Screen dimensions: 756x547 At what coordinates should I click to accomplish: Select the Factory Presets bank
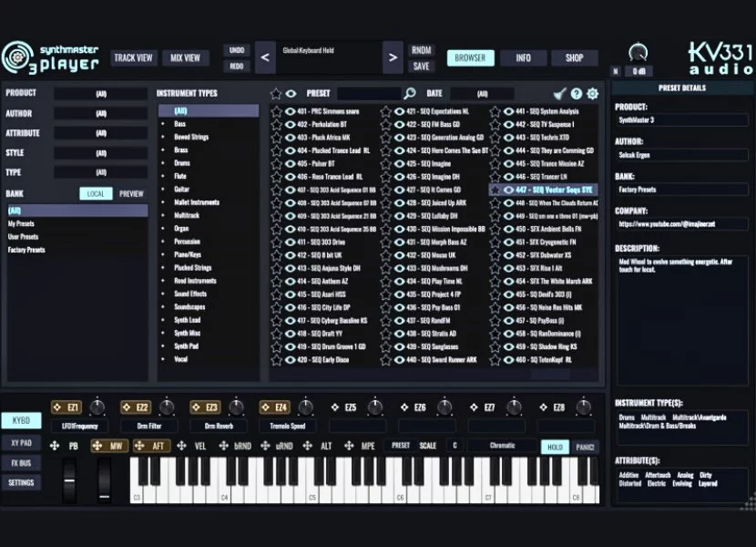coord(26,250)
